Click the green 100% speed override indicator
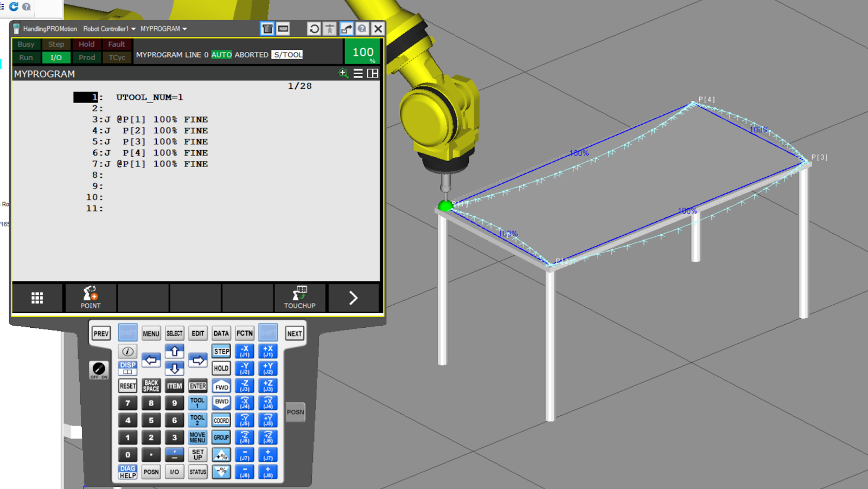 [363, 53]
